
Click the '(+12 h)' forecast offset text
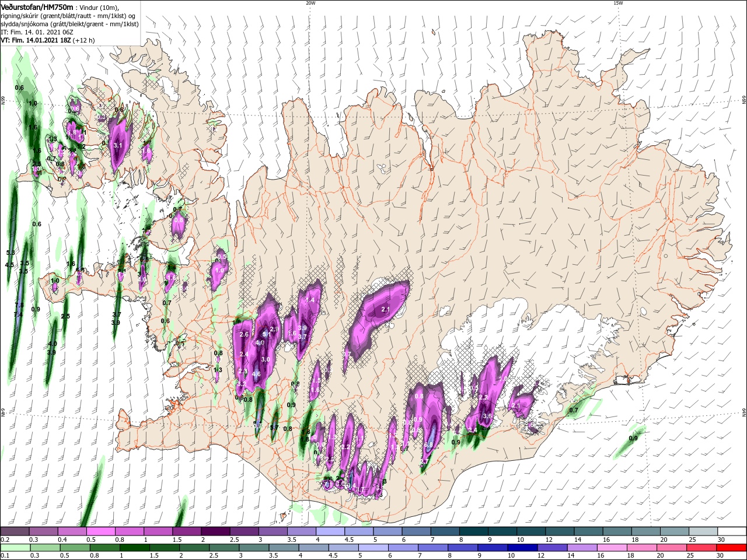click(x=84, y=40)
